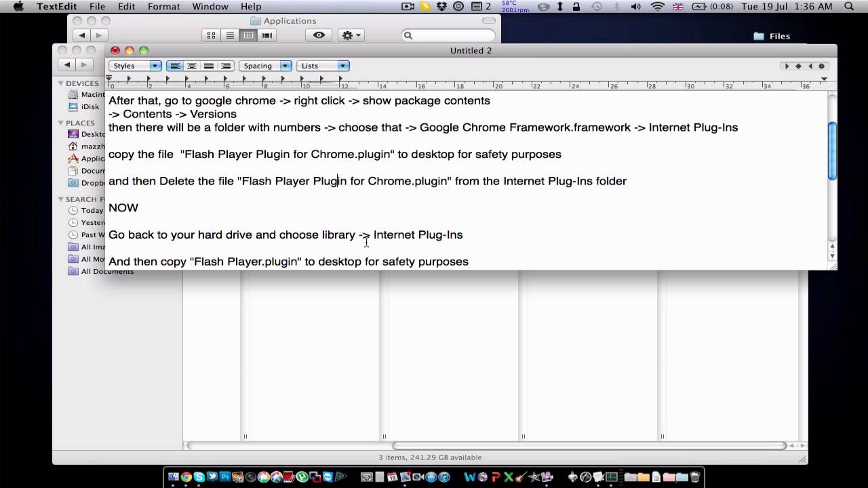Image resolution: width=868 pixels, height=488 pixels.
Task: Open Skype from the Dock
Action: pos(199,477)
